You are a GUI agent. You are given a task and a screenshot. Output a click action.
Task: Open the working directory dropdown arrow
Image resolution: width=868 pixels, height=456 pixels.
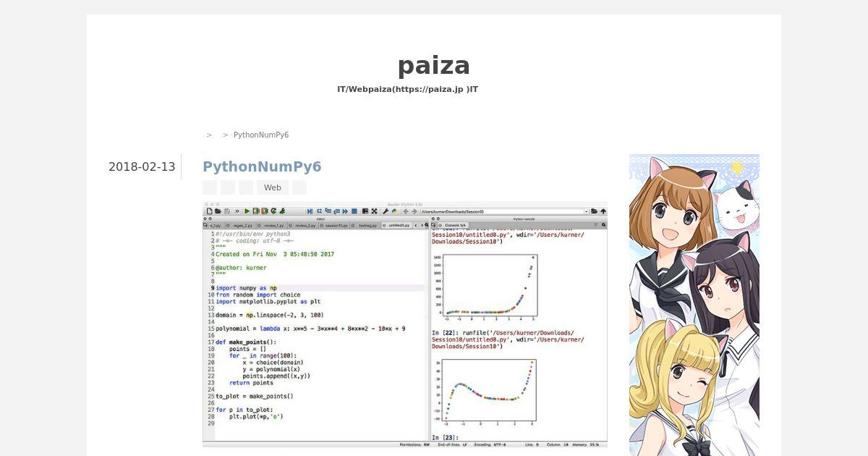pyautogui.click(x=587, y=211)
